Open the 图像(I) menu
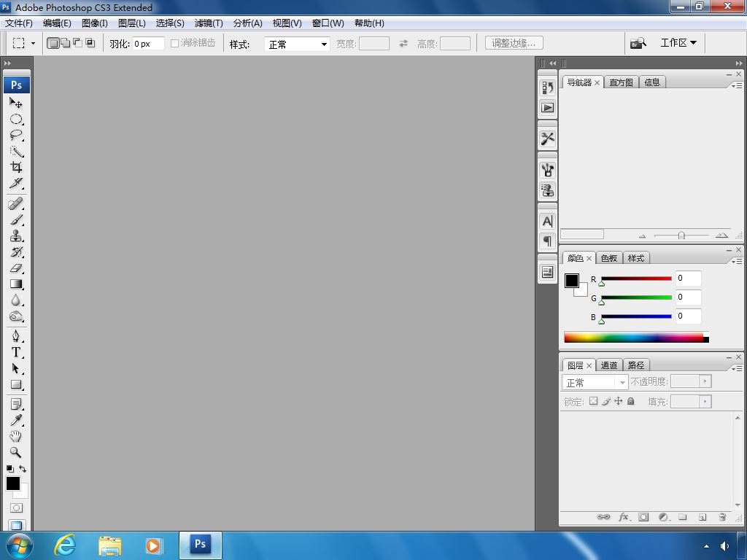 (95, 23)
